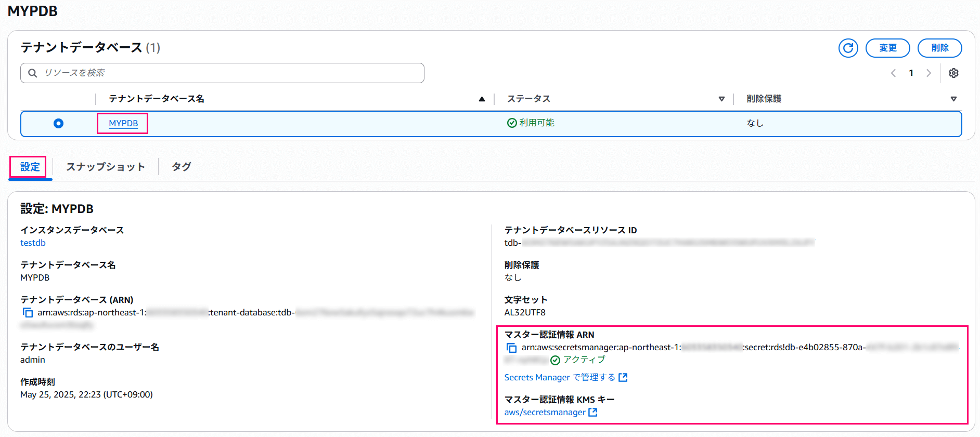
Task: Select the MYPDB row radio button
Action: [x=58, y=123]
